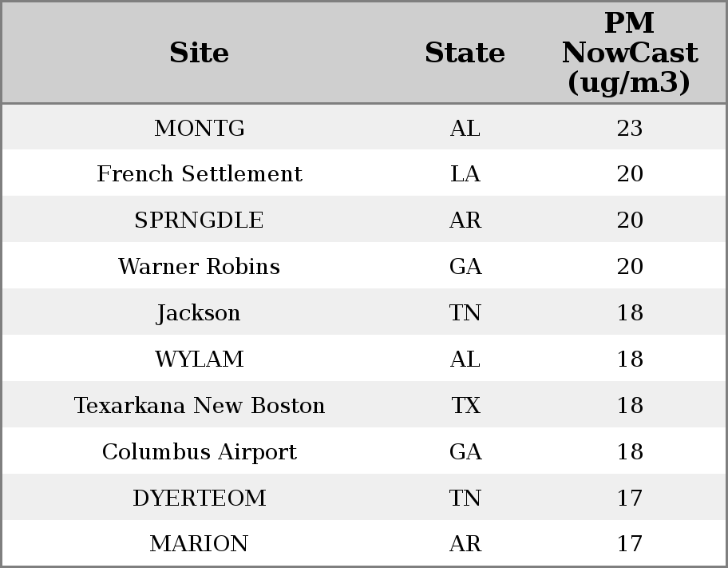Click the PM value 23 for MONTG
The image size is (728, 568).
(x=629, y=128)
